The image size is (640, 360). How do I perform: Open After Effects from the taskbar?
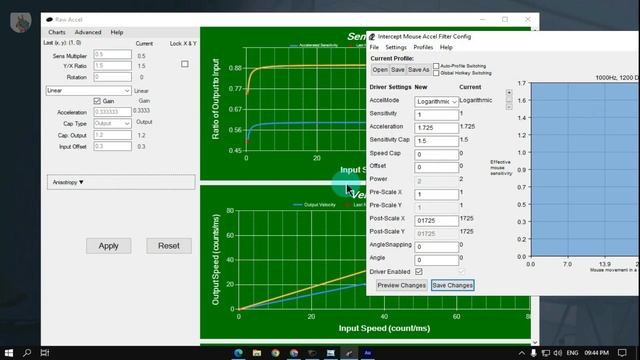pos(368,353)
